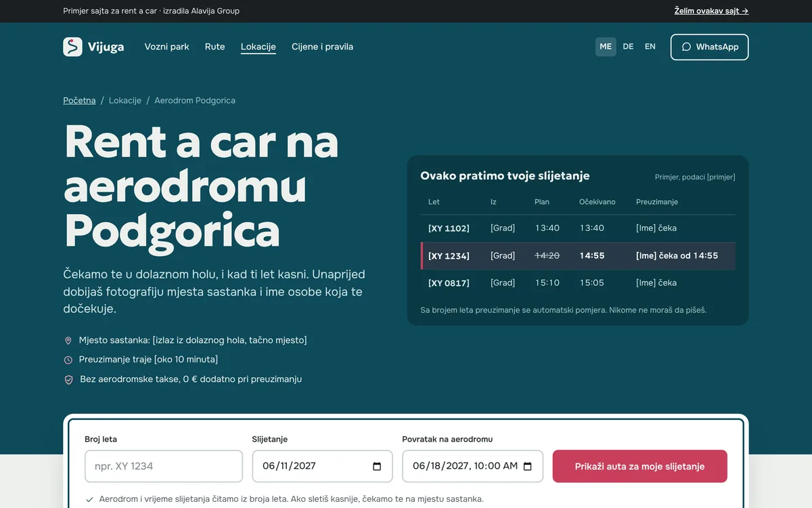812x508 pixels.
Task: Click the text "Primjer sajta za rent a car"
Action: coord(112,11)
